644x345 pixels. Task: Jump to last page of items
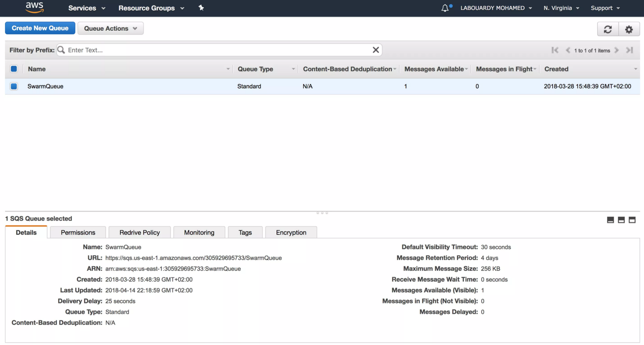pyautogui.click(x=630, y=50)
